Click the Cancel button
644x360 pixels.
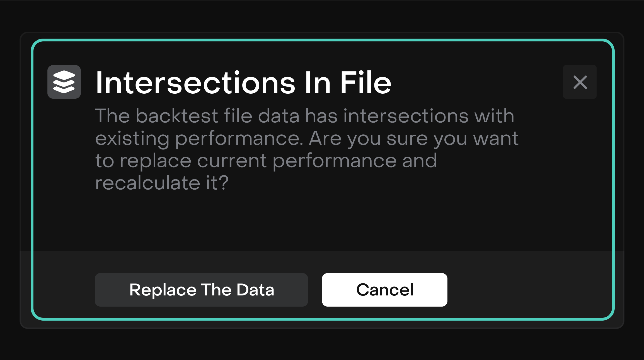pos(385,290)
